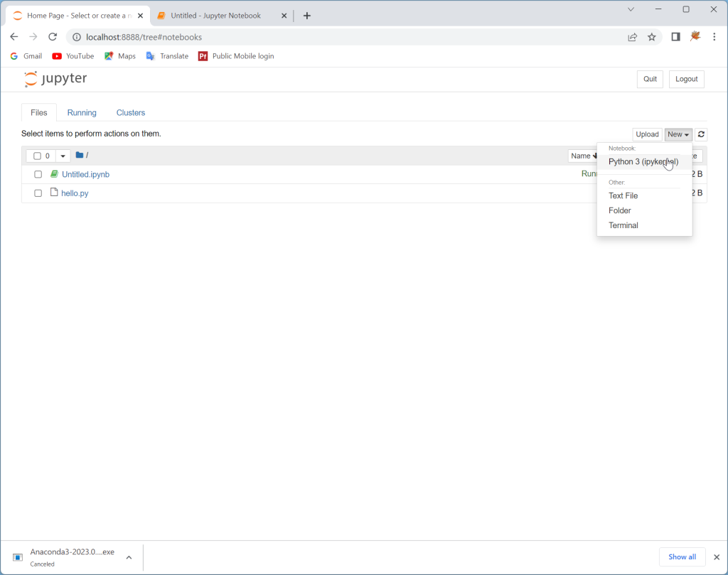728x575 pixels.
Task: Click the root folder icon in breadcrumb
Action: coord(80,155)
